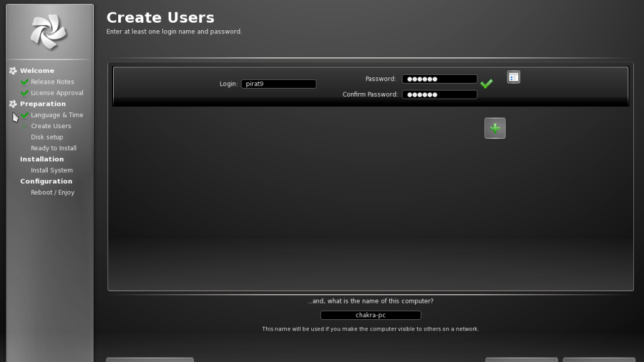Viewport: 644px width, 362px height.
Task: Click the Installation section heading
Action: 42,159
